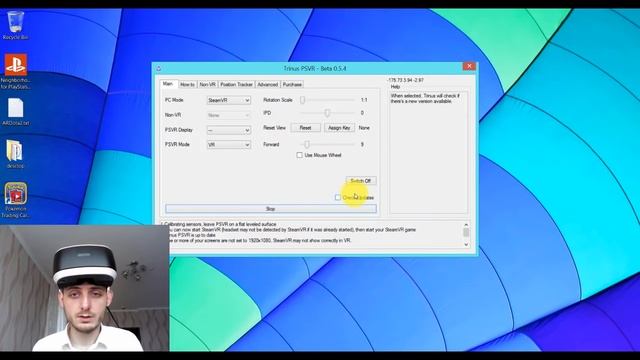Select the zipped folder icon on desktop
This screenshot has width=640, height=360.
pyautogui.click(x=15, y=154)
